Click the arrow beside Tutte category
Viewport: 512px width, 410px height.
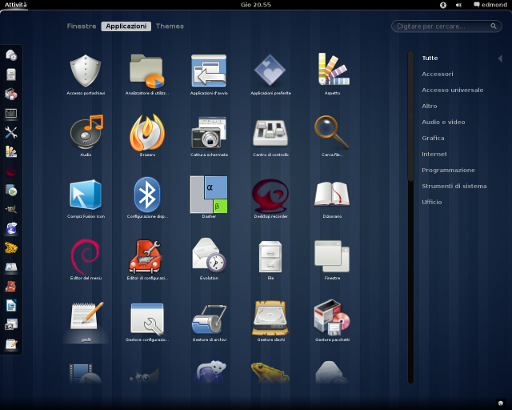500,58
